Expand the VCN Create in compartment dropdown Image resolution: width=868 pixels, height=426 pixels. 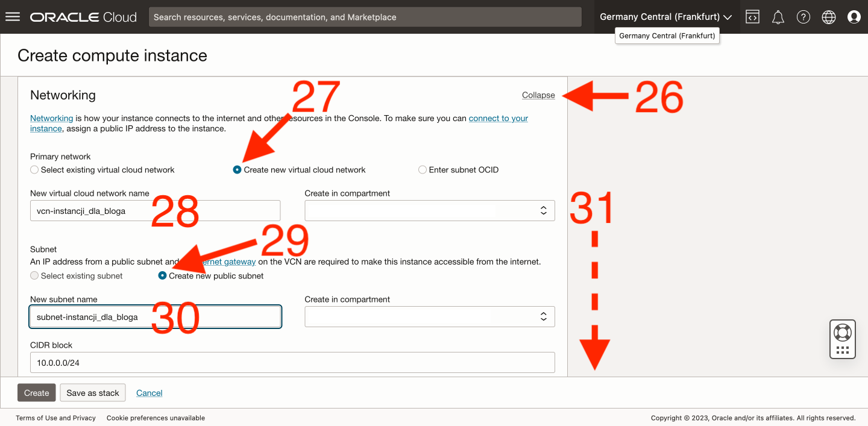[429, 211]
